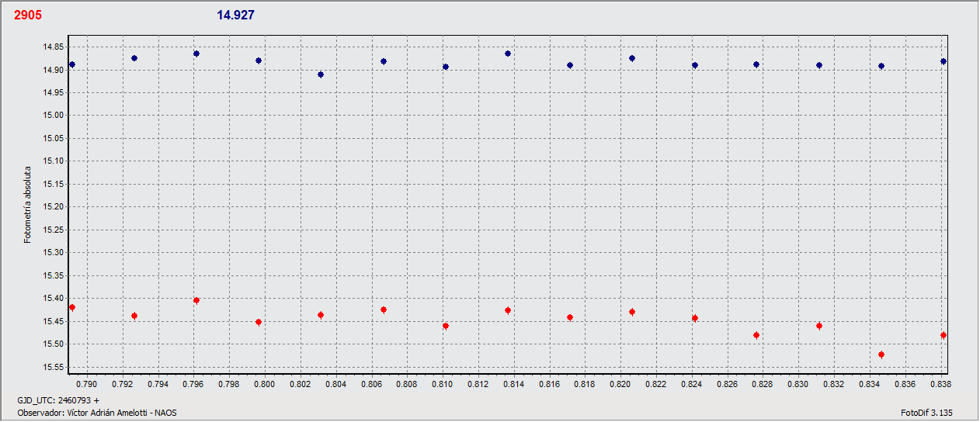980x422 pixels.
Task: Select the blue point just past 0.810
Action: tap(446, 67)
